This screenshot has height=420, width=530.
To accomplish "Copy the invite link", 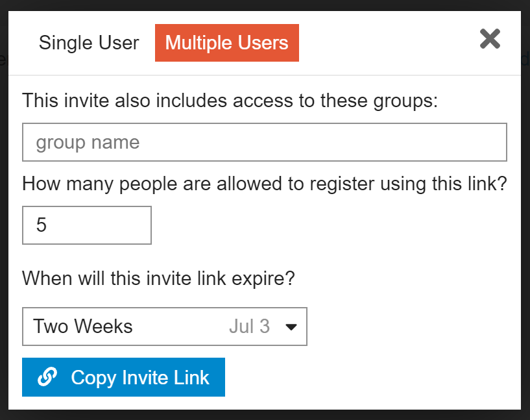I will coord(123,377).
